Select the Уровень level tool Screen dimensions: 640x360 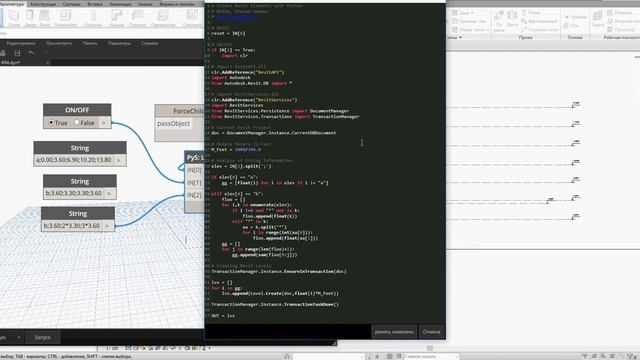click(x=575, y=17)
